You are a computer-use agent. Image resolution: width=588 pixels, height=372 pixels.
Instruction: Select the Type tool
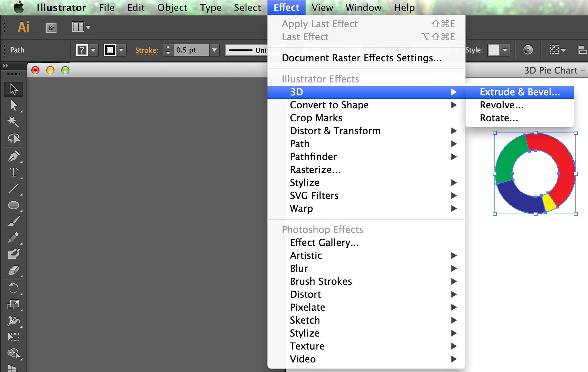coord(14,172)
